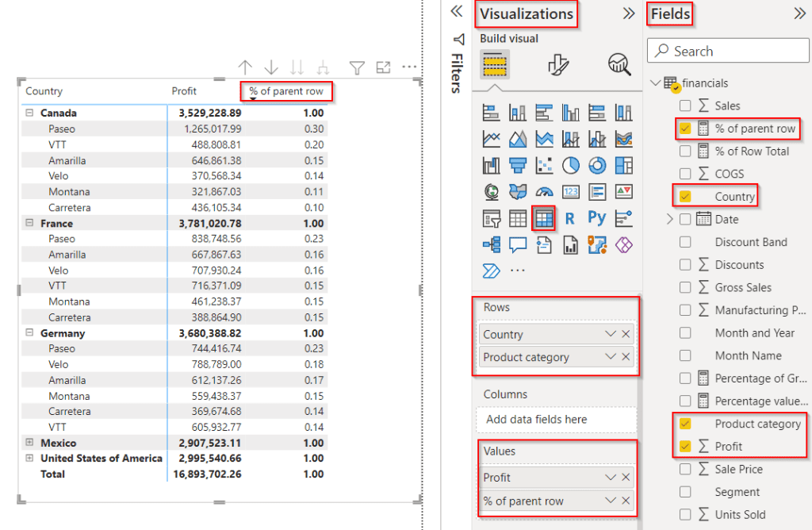Viewport: 812px width, 530px height.
Task: Check the % of Row Total field
Action: point(685,152)
